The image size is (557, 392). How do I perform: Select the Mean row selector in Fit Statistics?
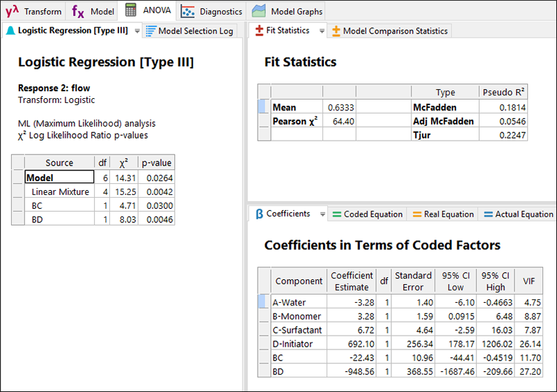tap(262, 107)
